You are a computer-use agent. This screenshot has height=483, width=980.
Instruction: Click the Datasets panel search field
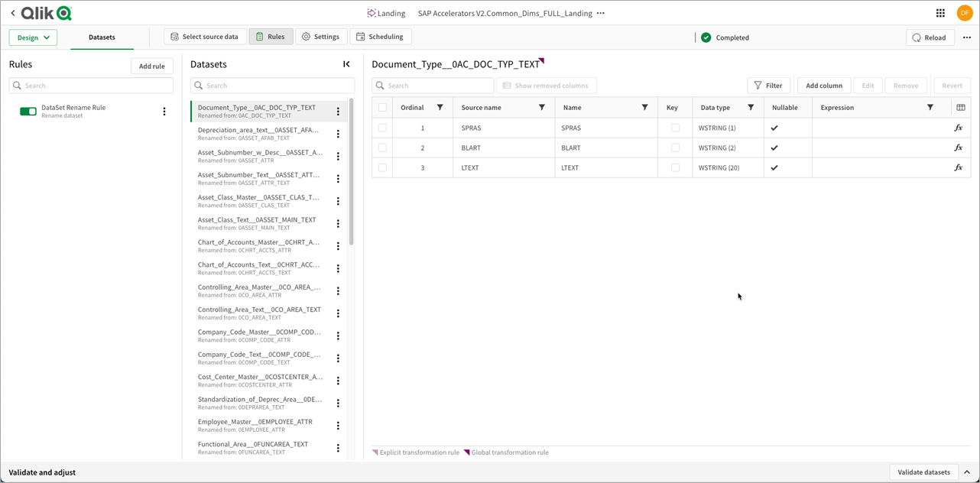click(x=272, y=86)
